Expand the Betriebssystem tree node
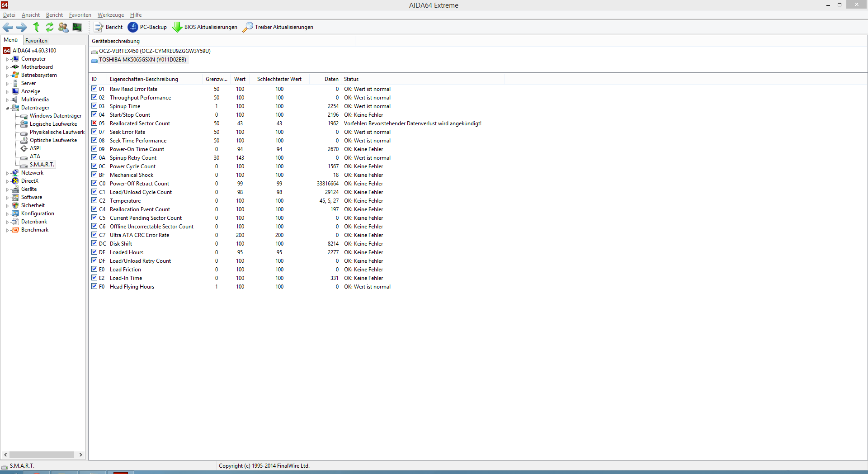This screenshot has width=868, height=474. pos(7,76)
